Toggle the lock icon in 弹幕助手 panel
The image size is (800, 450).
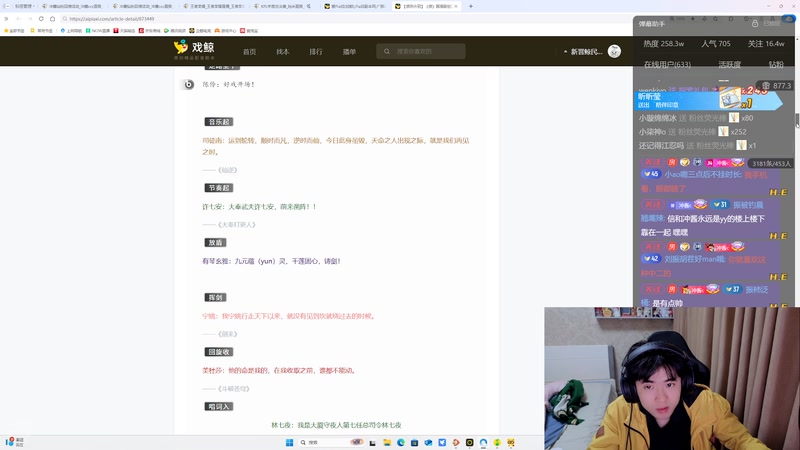[x=755, y=23]
